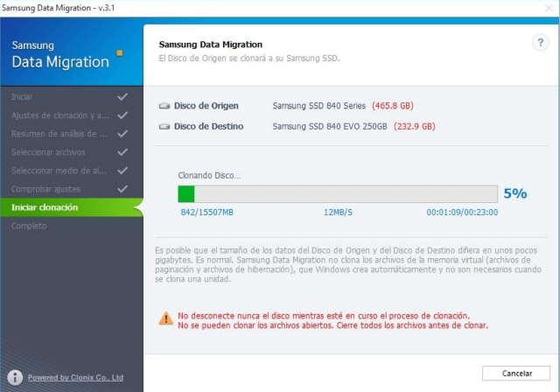Close the Samsung Data Migration window

point(549,8)
